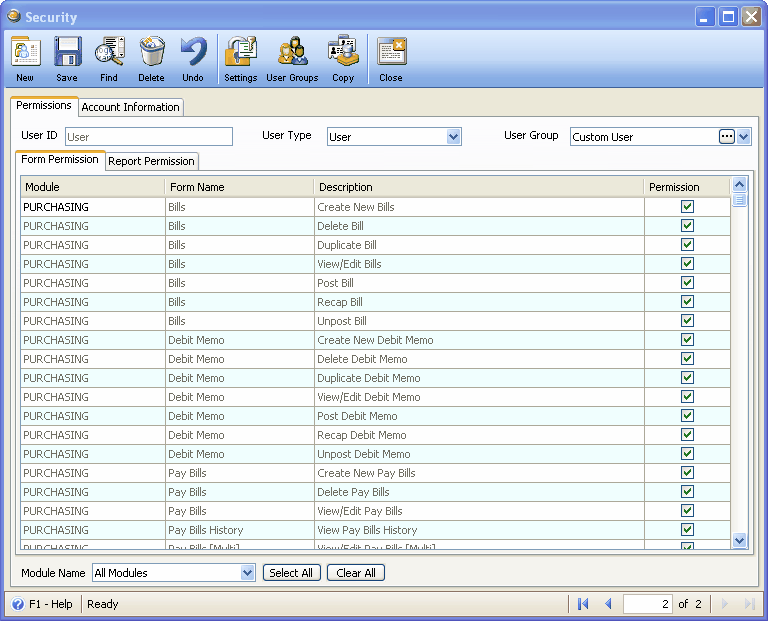
Task: Select the Report Permission tab
Action: 151,161
